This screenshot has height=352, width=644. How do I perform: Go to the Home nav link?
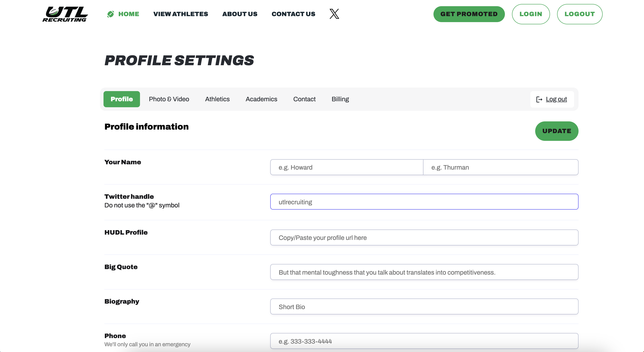point(128,14)
